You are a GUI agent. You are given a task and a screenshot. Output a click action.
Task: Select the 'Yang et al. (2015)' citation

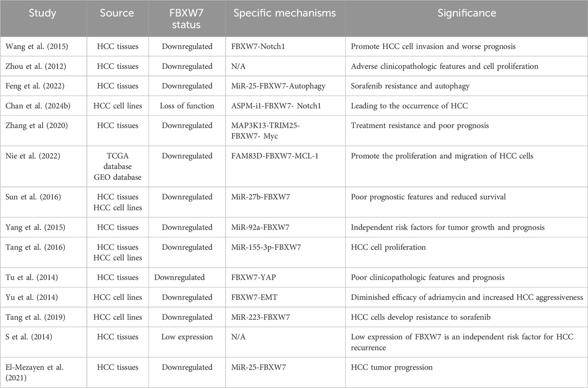pyautogui.click(x=35, y=227)
